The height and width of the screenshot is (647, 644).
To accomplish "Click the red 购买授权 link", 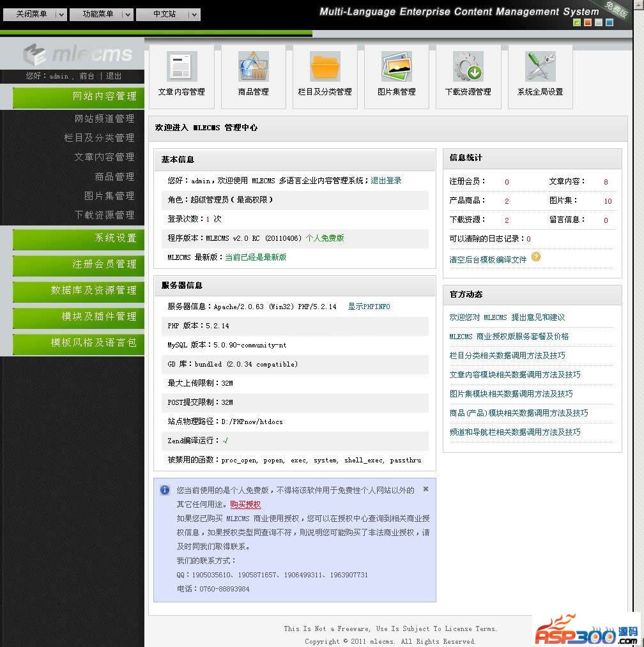I will [x=245, y=504].
